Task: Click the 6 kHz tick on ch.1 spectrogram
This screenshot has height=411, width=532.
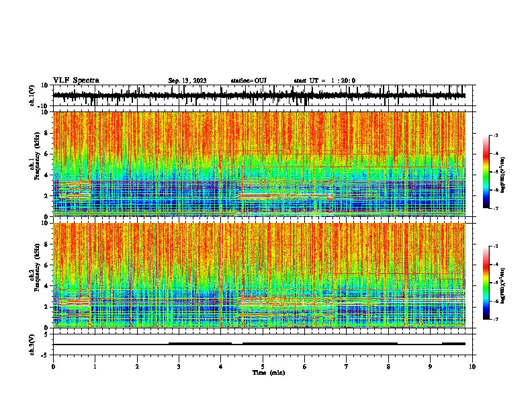Action: tap(47, 154)
